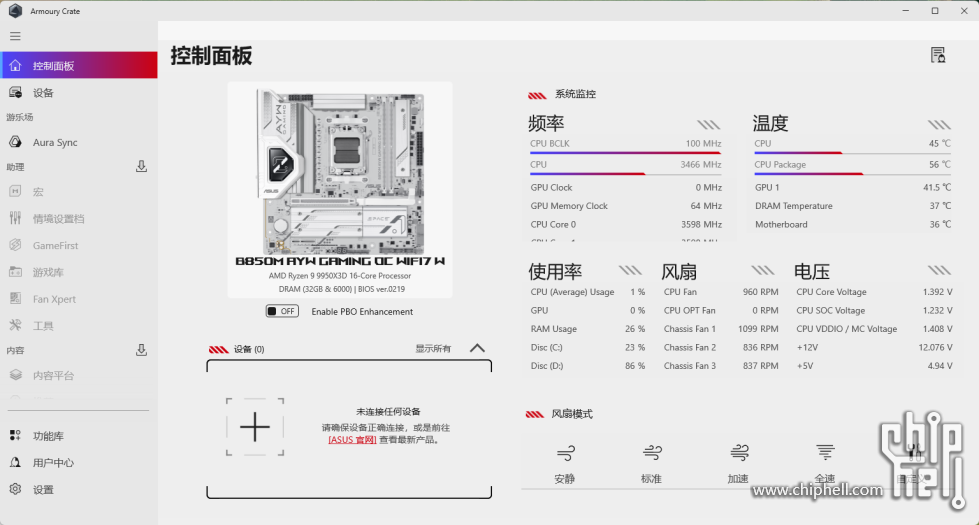
Task: Select the 安静 silent fan mode icon
Action: (x=566, y=453)
